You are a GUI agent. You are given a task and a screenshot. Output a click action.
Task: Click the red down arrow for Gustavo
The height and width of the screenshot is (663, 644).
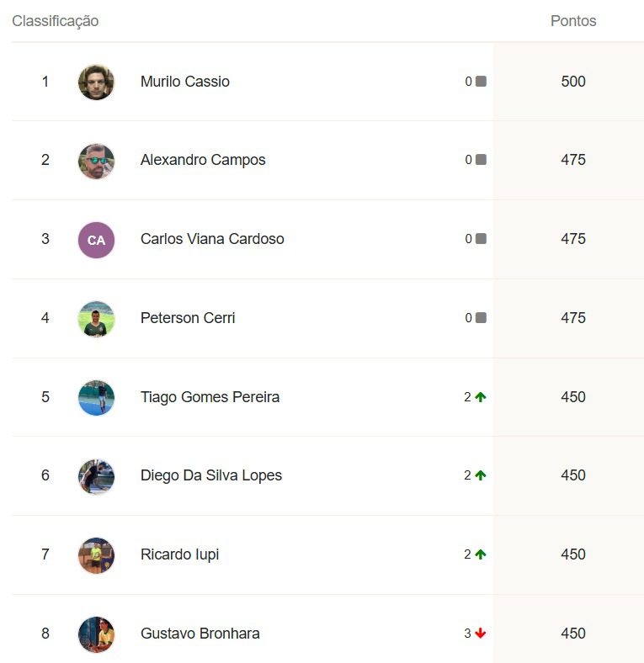coord(480,634)
